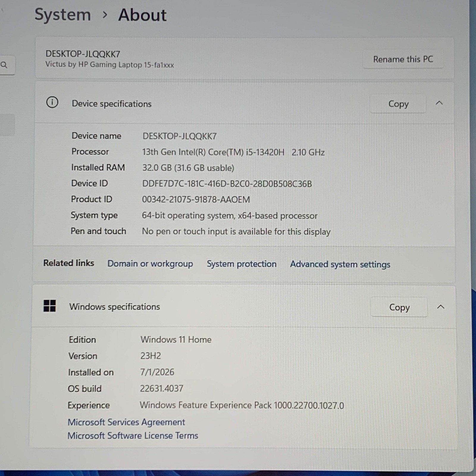Click the Pen and touch label
This screenshot has height=476, width=476.
(98, 231)
